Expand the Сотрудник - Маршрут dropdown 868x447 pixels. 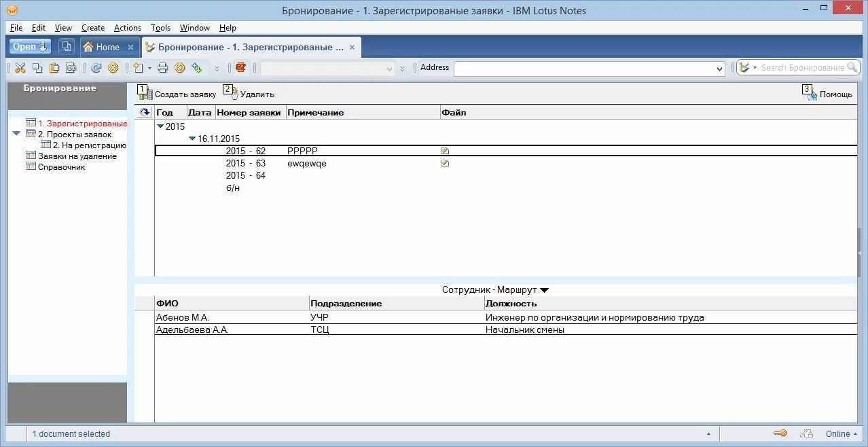click(544, 290)
